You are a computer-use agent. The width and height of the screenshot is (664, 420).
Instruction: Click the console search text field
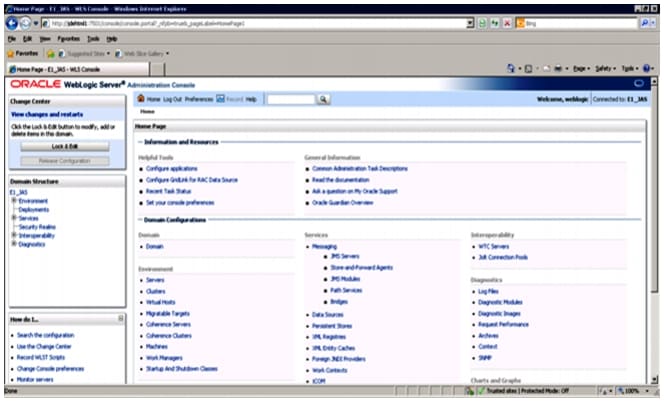[x=291, y=99]
